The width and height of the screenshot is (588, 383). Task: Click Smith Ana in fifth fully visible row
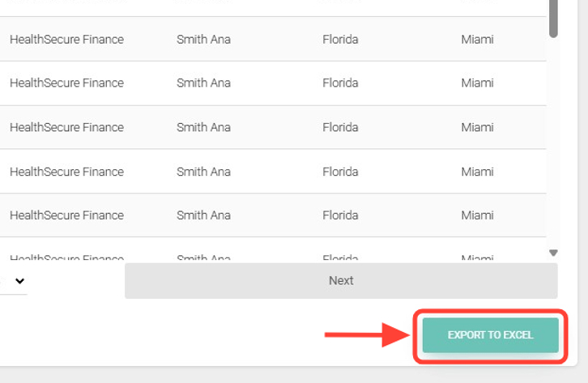pos(203,215)
